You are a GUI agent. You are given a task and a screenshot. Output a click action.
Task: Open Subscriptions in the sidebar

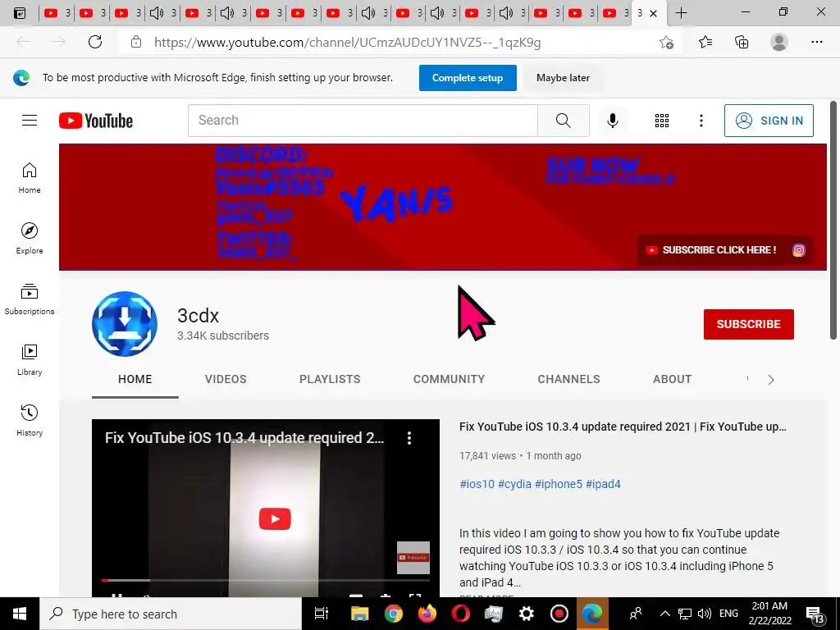click(x=30, y=299)
